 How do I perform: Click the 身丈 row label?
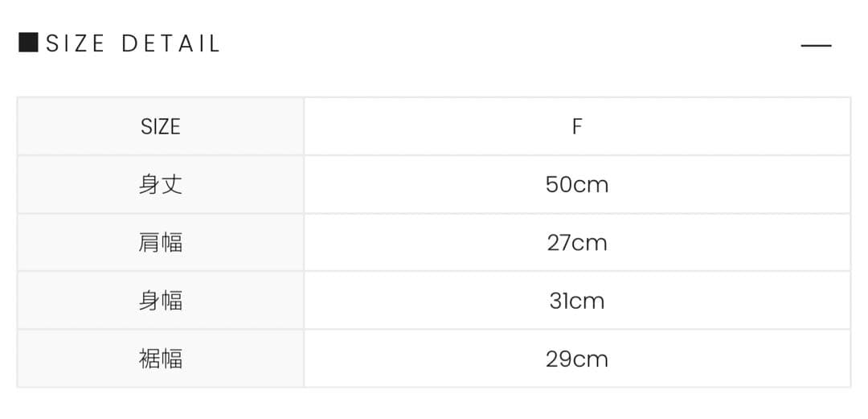coord(161,185)
